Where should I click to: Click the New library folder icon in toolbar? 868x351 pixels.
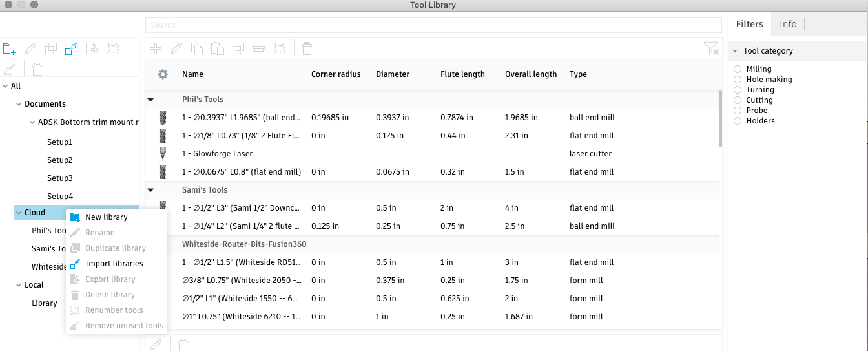(10, 48)
